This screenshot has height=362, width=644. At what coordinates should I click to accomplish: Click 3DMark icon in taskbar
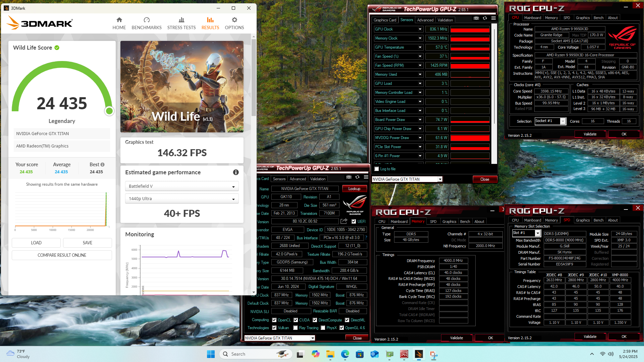click(x=419, y=354)
